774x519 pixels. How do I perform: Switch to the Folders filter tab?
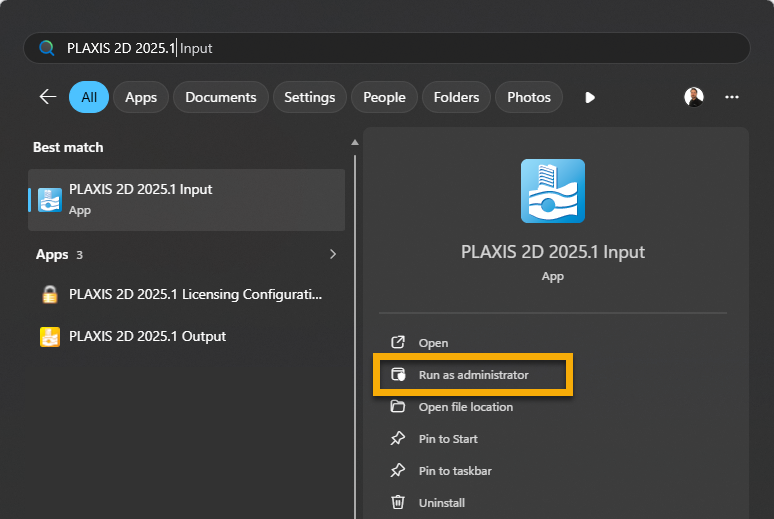[456, 97]
